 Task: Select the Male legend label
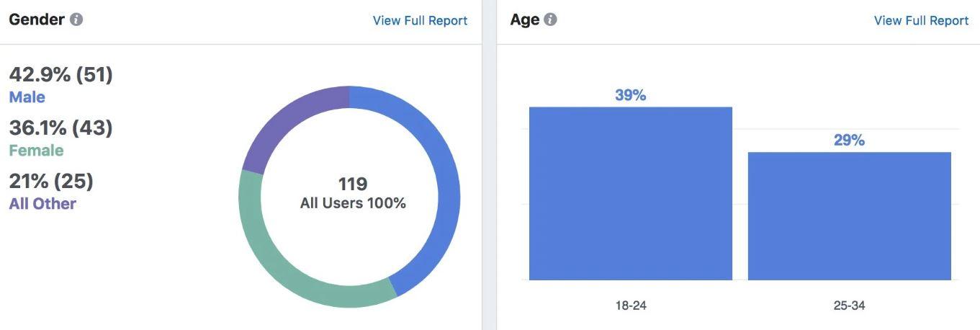tap(27, 97)
